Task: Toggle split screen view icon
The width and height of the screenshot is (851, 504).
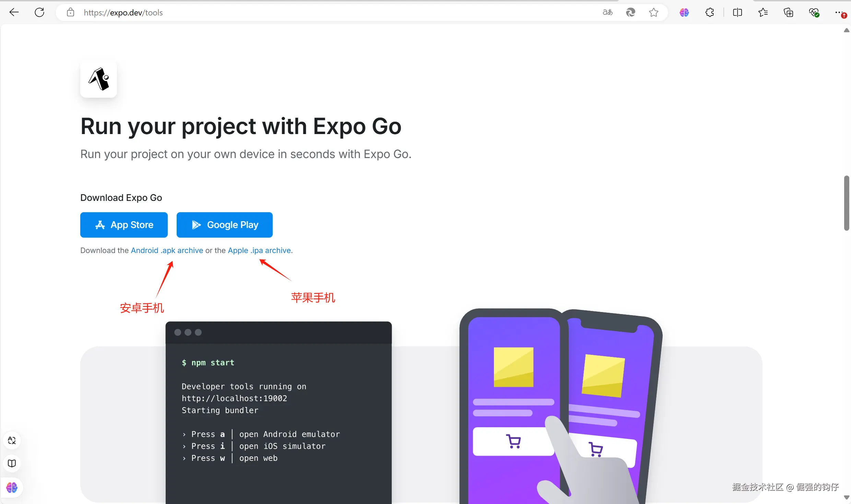Action: coord(737,13)
